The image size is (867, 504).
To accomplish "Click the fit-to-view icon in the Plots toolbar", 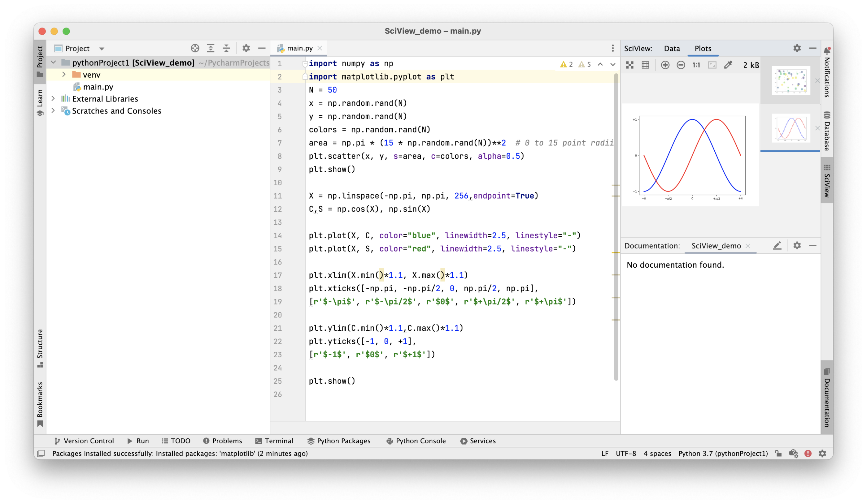I will point(712,65).
